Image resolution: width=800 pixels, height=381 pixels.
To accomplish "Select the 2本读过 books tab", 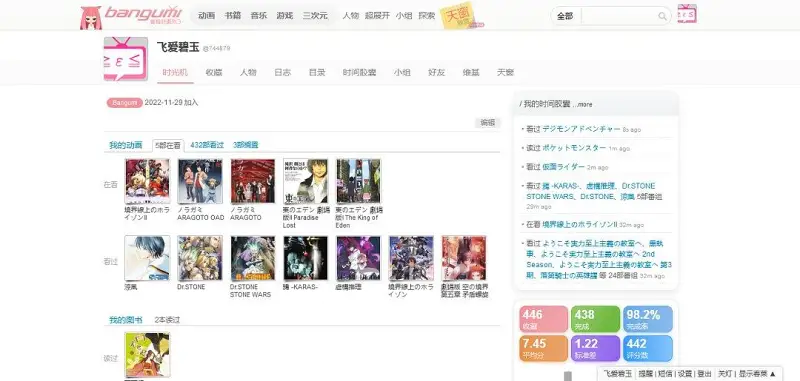I will point(167,320).
